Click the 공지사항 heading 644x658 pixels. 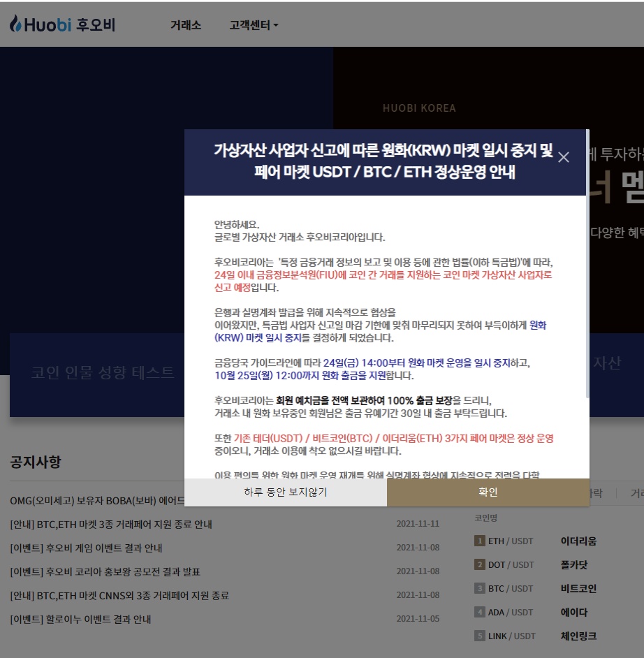click(x=36, y=462)
